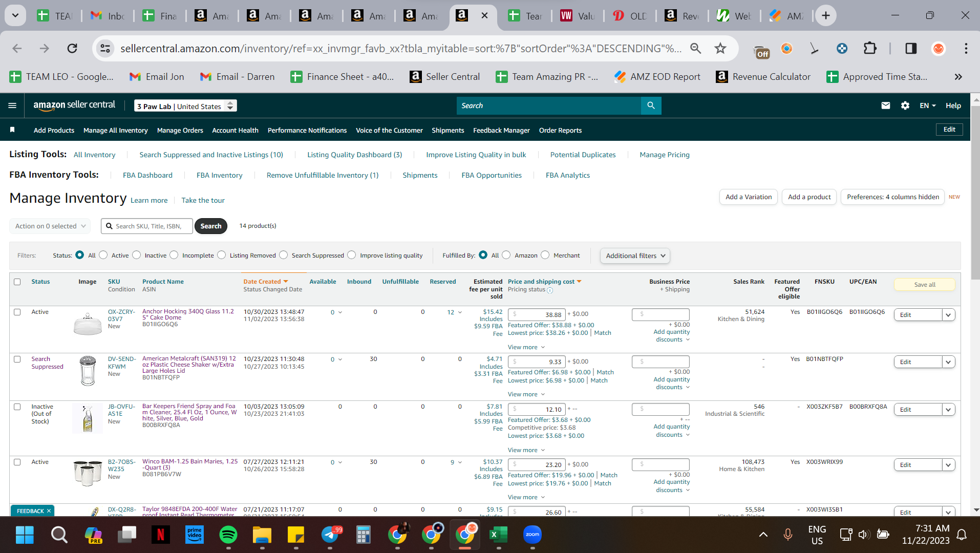Open Windows Start menu

pos(25,535)
